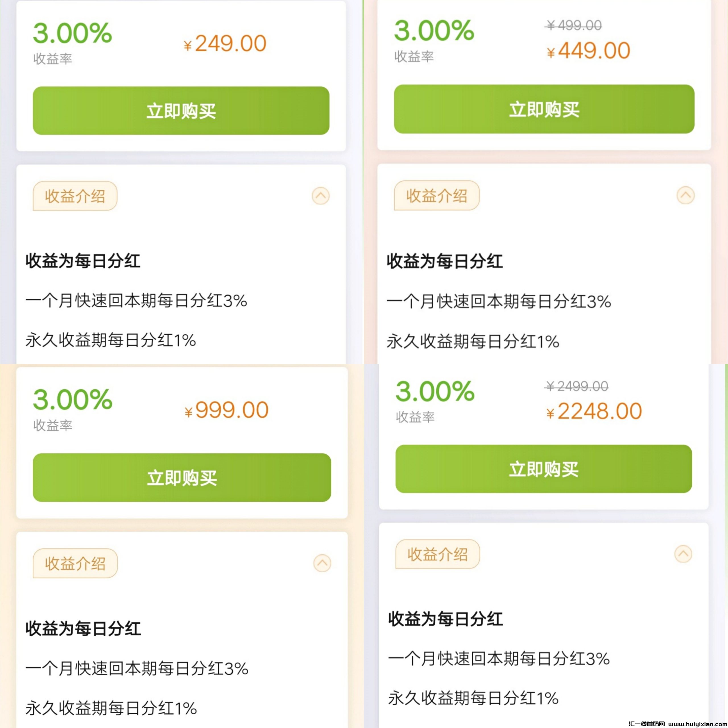Tap 立即购买 for the ¥2248.00 product

pyautogui.click(x=543, y=469)
